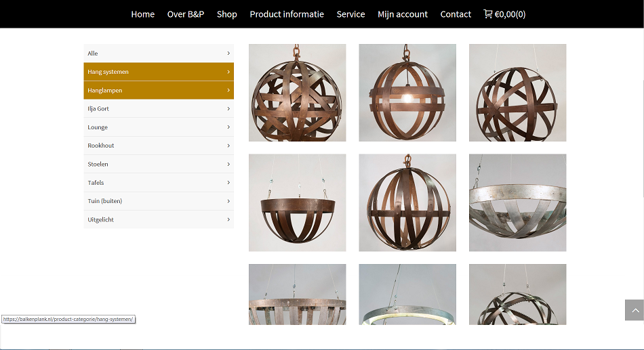Open the Rookhout category
The image size is (644, 350).
click(x=159, y=146)
